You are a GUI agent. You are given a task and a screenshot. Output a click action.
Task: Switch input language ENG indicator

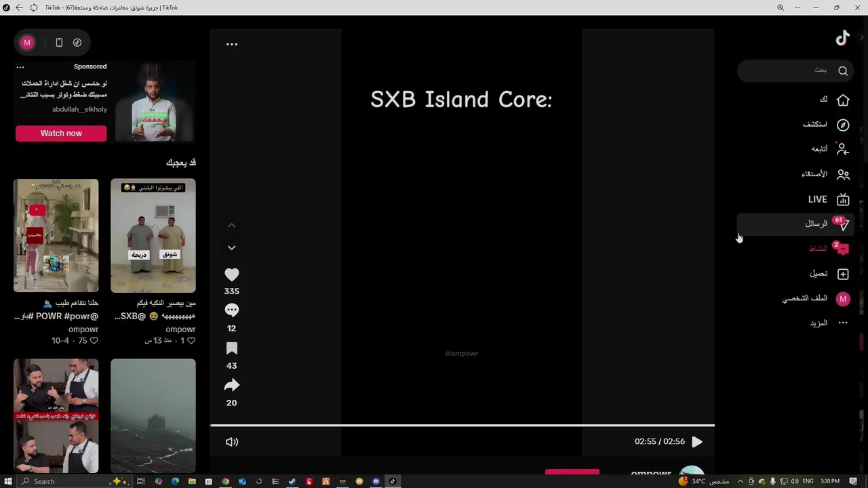coord(808,481)
